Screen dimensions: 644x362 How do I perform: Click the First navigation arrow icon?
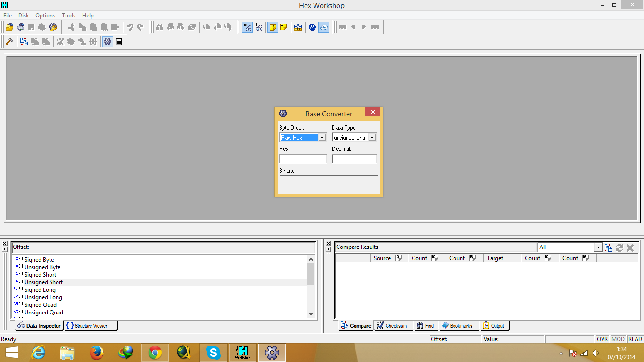[x=342, y=27]
